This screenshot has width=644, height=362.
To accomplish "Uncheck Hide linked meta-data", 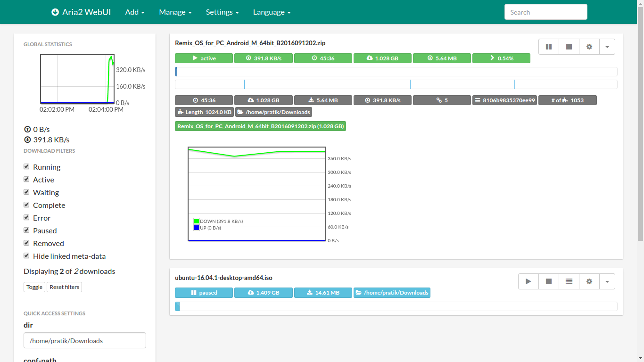I will pyautogui.click(x=26, y=255).
